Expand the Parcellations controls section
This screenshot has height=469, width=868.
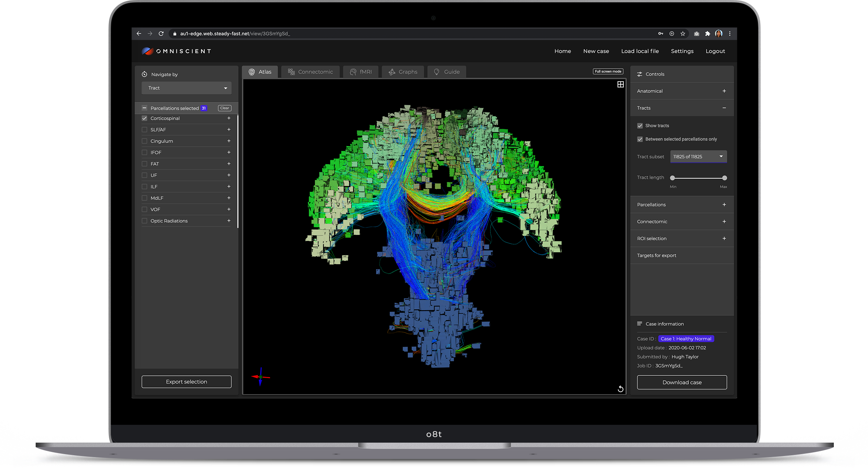click(x=724, y=205)
